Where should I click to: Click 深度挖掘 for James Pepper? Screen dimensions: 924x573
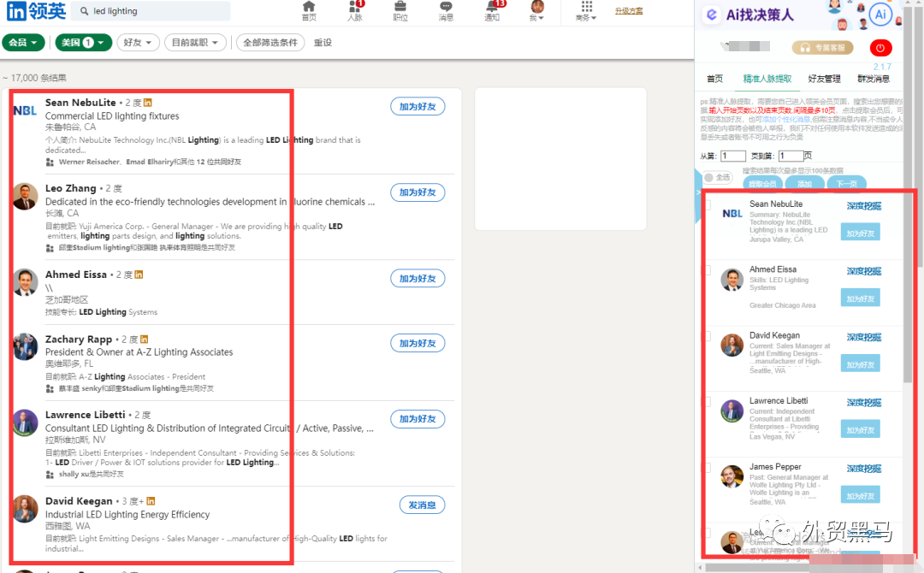point(864,468)
